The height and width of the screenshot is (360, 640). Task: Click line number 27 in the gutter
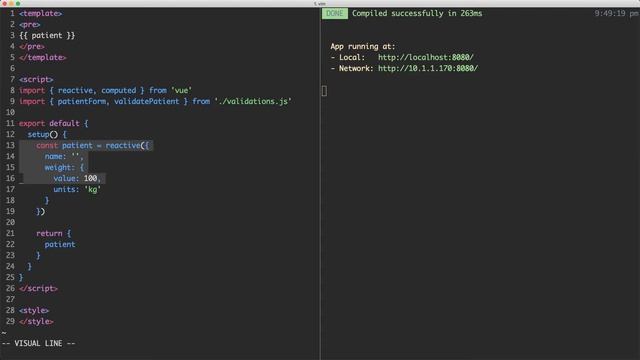(x=10, y=300)
